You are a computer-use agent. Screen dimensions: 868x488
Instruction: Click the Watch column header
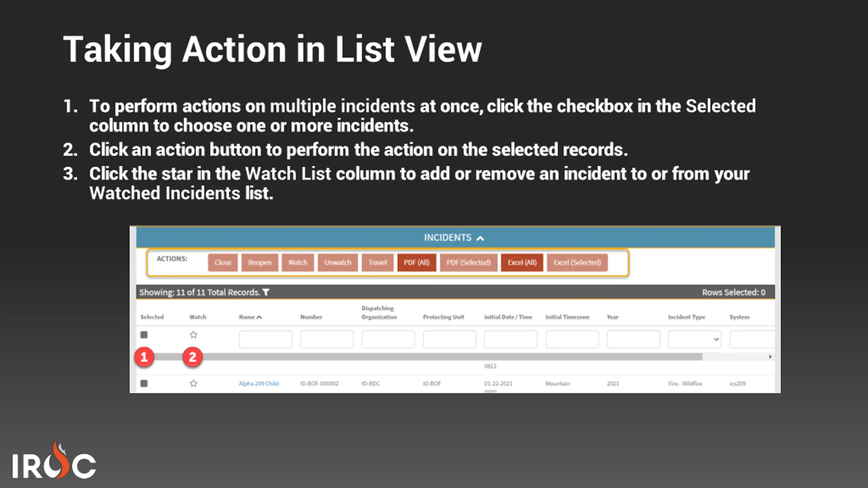tap(198, 317)
